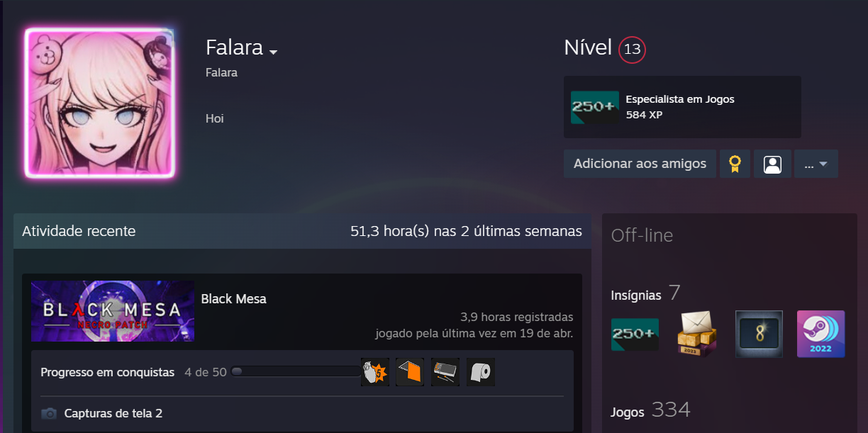View the grenade achievement icon
The height and width of the screenshot is (433, 868).
[374, 372]
